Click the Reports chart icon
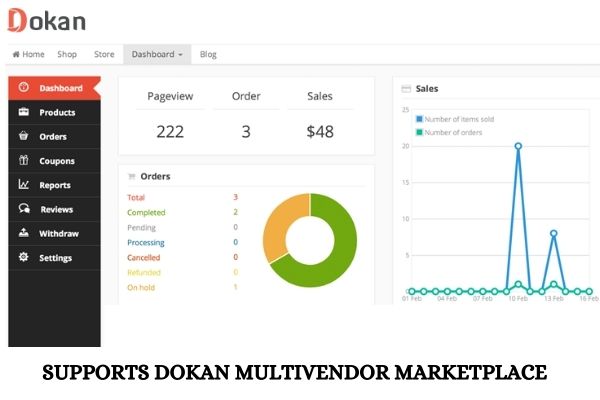Viewport: 600px width, 400px height. [24, 185]
